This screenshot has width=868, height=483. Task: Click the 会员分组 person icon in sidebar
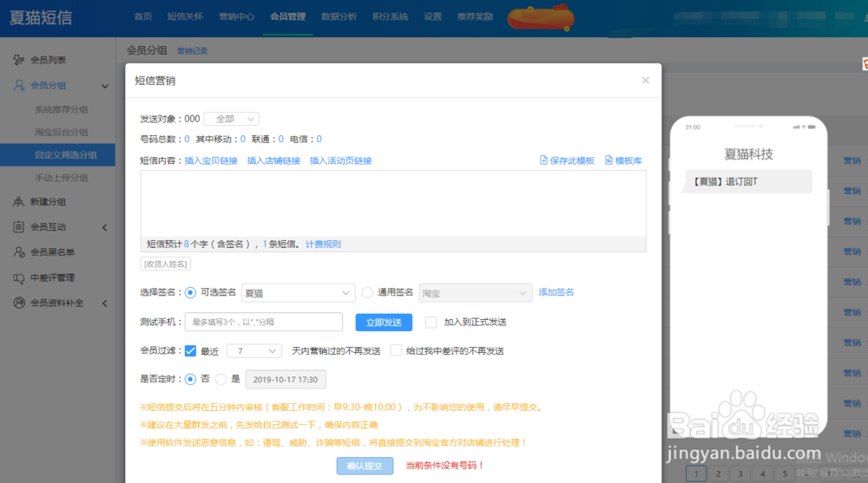(19, 85)
